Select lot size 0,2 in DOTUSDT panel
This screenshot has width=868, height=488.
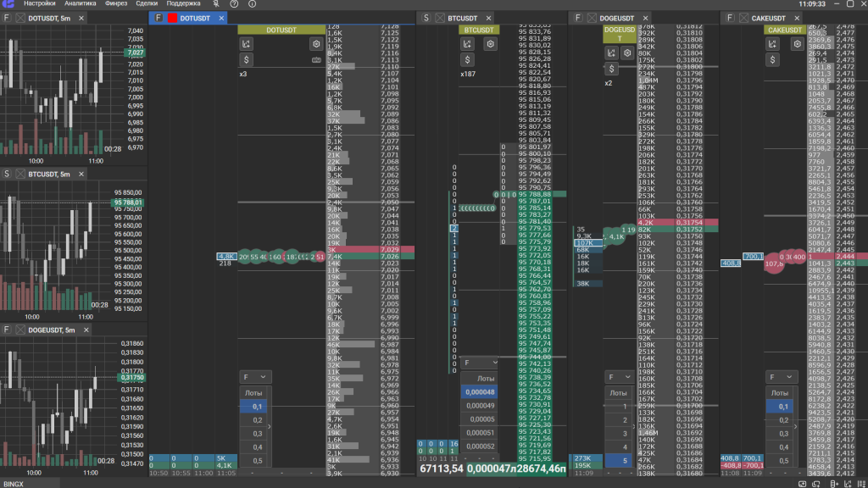pos(258,420)
